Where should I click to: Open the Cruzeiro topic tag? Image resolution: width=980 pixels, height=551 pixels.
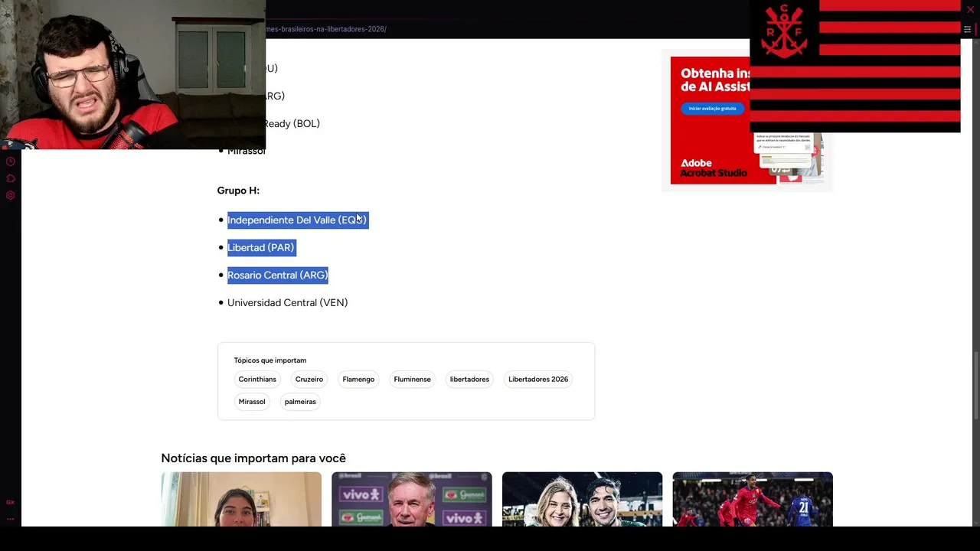(309, 380)
